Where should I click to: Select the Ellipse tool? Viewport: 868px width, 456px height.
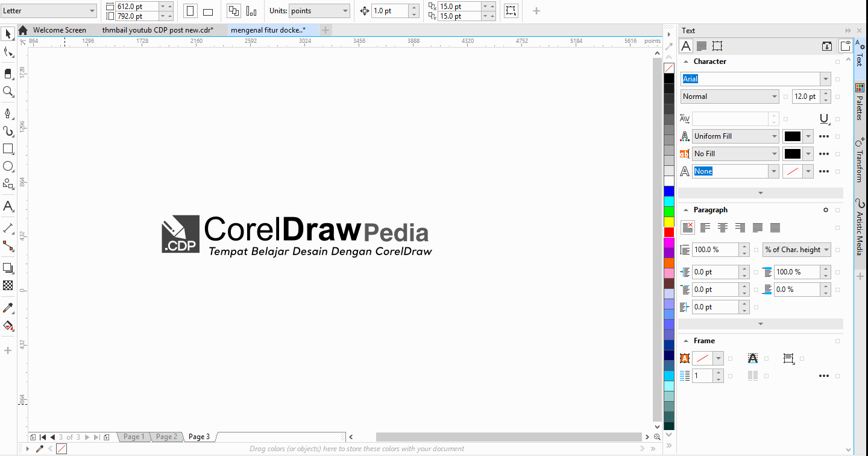tap(8, 166)
